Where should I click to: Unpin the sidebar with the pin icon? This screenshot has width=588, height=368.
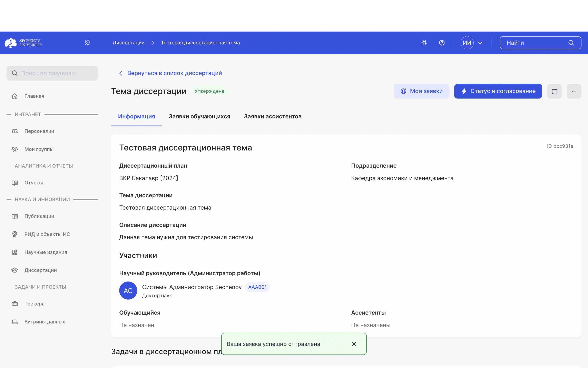click(87, 43)
